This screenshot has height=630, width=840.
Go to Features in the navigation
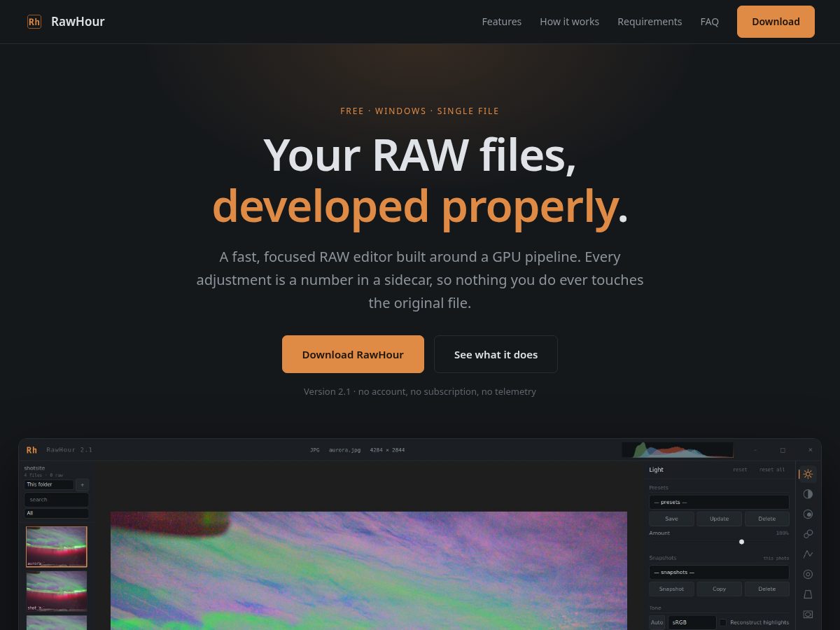pyautogui.click(x=501, y=22)
